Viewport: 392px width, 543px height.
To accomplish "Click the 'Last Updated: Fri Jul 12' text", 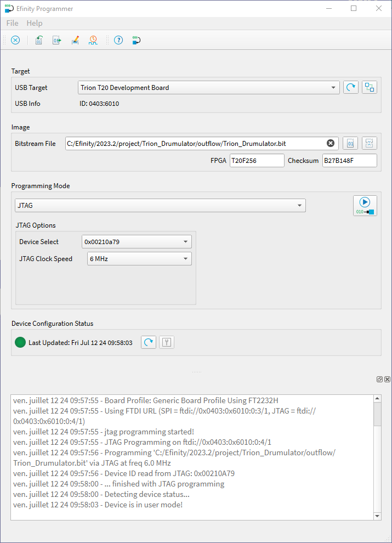I will point(81,342).
